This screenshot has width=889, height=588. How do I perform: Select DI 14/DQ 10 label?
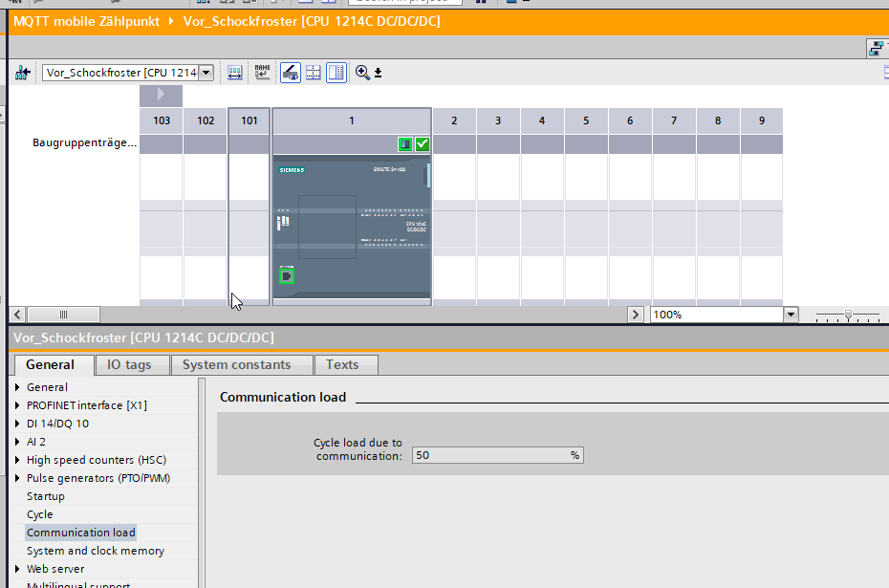(57, 424)
